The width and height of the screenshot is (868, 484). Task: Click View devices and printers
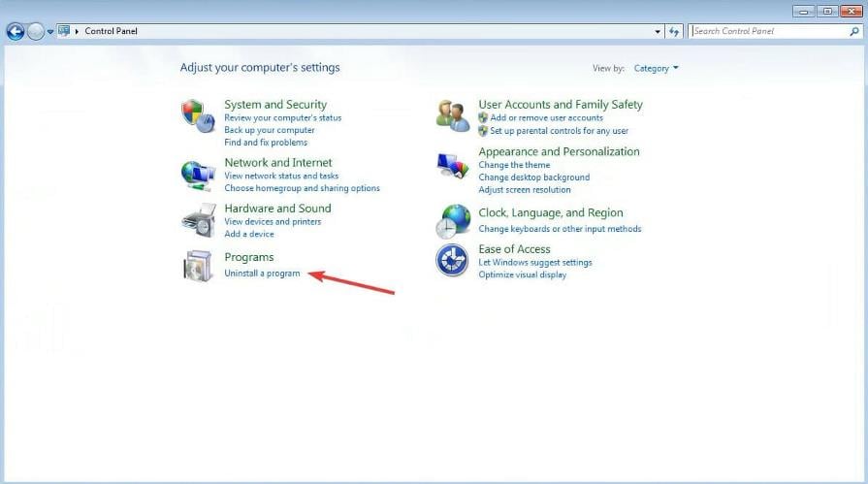pos(273,221)
